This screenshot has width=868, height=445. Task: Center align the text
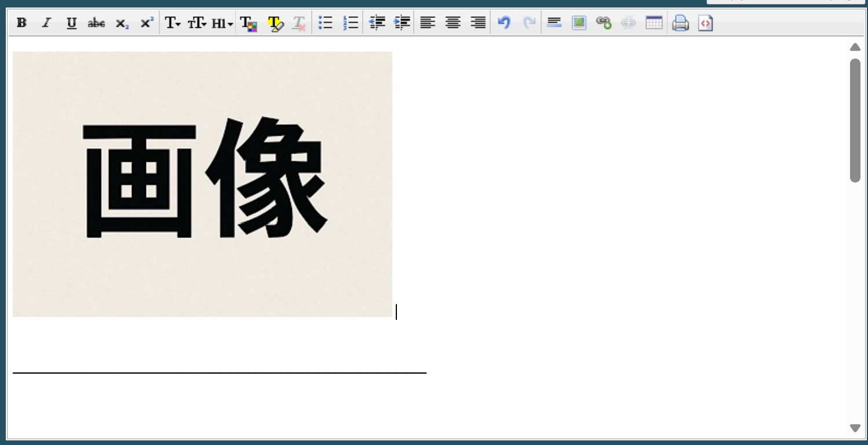[x=453, y=23]
